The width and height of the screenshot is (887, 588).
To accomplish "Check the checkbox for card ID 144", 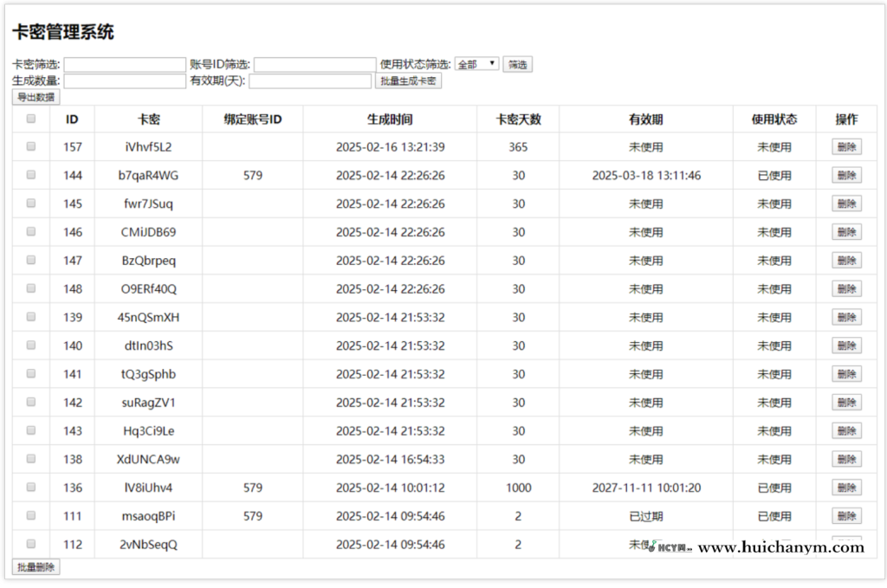I will [30, 175].
